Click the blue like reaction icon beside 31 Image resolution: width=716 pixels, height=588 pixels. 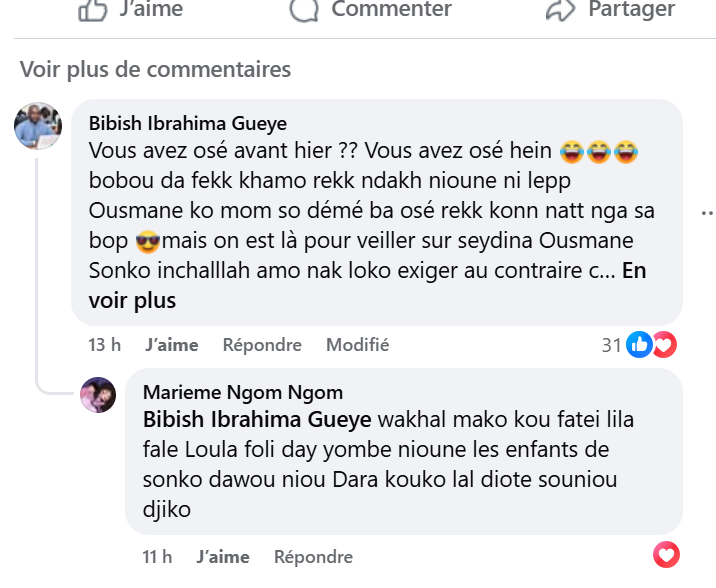pyautogui.click(x=639, y=345)
